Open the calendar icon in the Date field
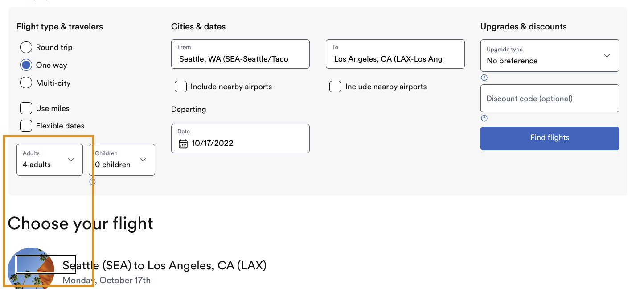The image size is (644, 289). point(183,143)
